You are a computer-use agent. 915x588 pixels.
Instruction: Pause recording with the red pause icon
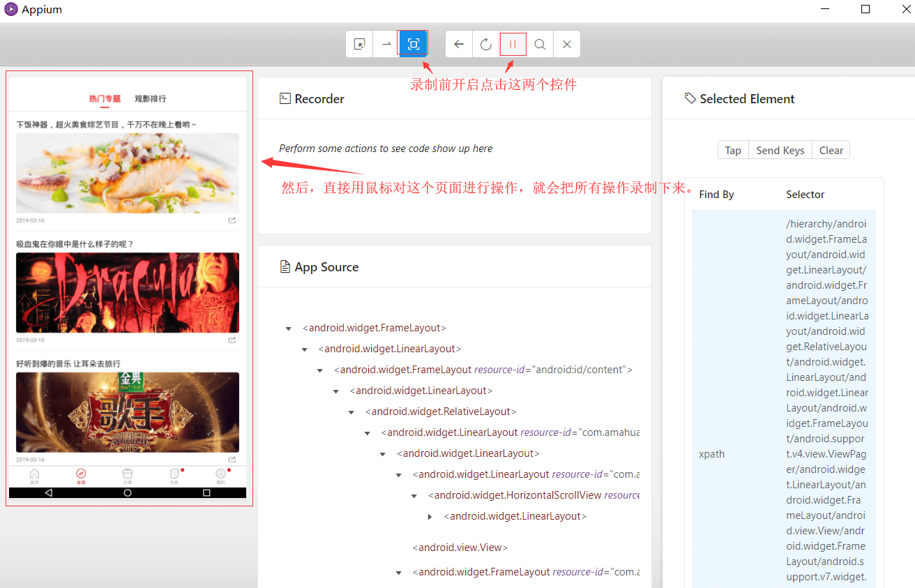point(513,44)
